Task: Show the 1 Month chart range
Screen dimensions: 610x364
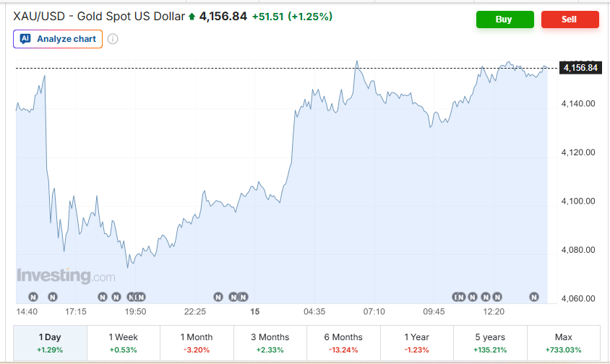Action: (x=197, y=343)
